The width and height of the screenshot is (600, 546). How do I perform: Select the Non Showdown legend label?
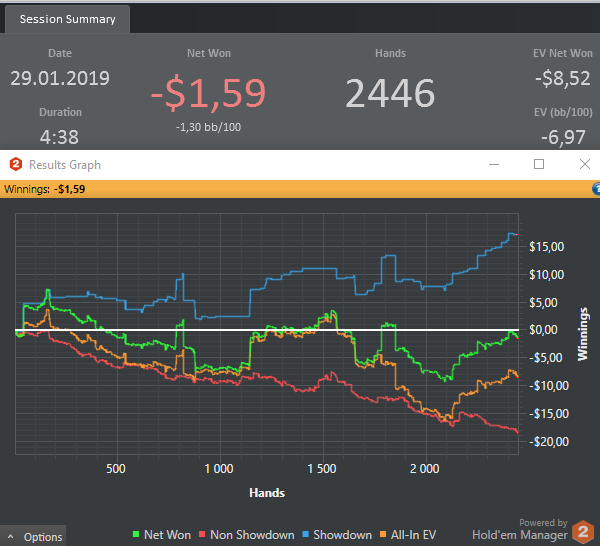(x=252, y=535)
